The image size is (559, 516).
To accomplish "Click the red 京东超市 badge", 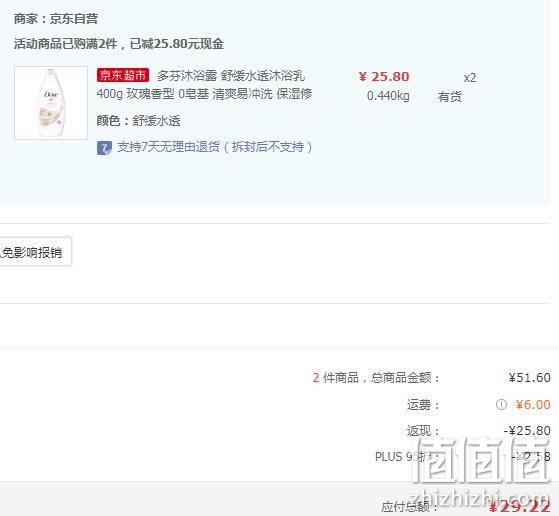I will [x=123, y=75].
